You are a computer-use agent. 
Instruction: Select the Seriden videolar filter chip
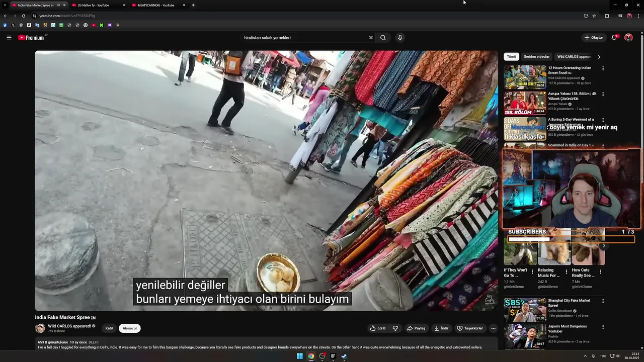coord(536,57)
